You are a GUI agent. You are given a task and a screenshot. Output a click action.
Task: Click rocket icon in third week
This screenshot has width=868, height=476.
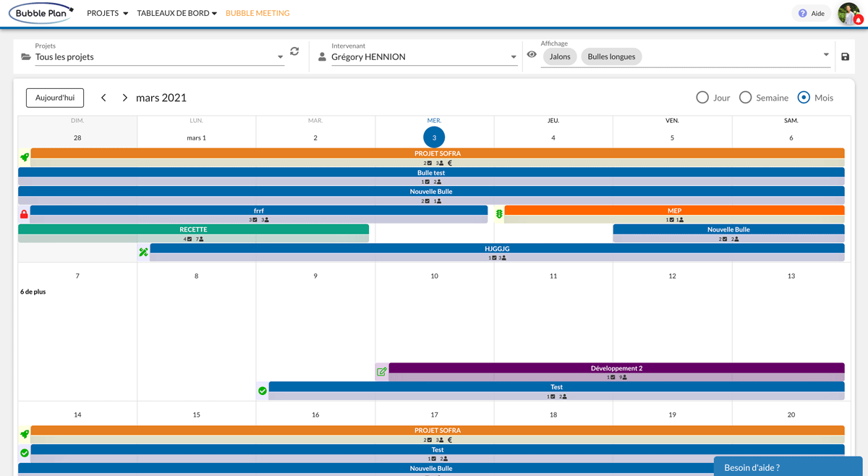(x=25, y=434)
